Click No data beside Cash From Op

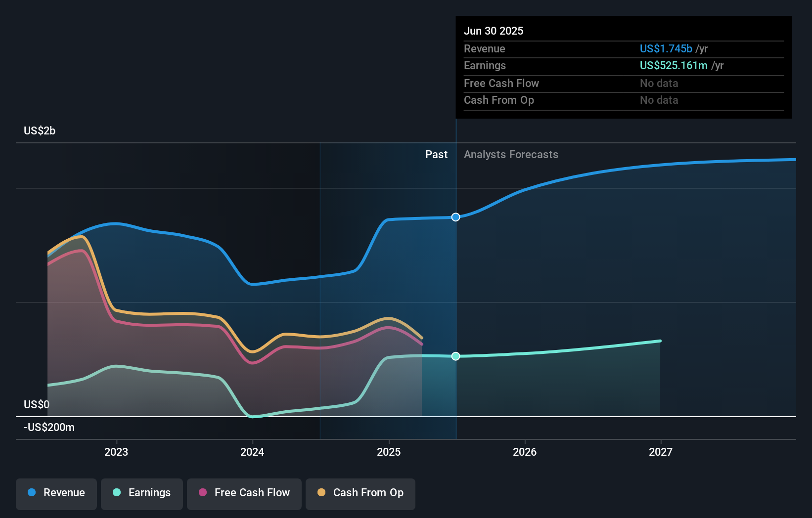(659, 100)
